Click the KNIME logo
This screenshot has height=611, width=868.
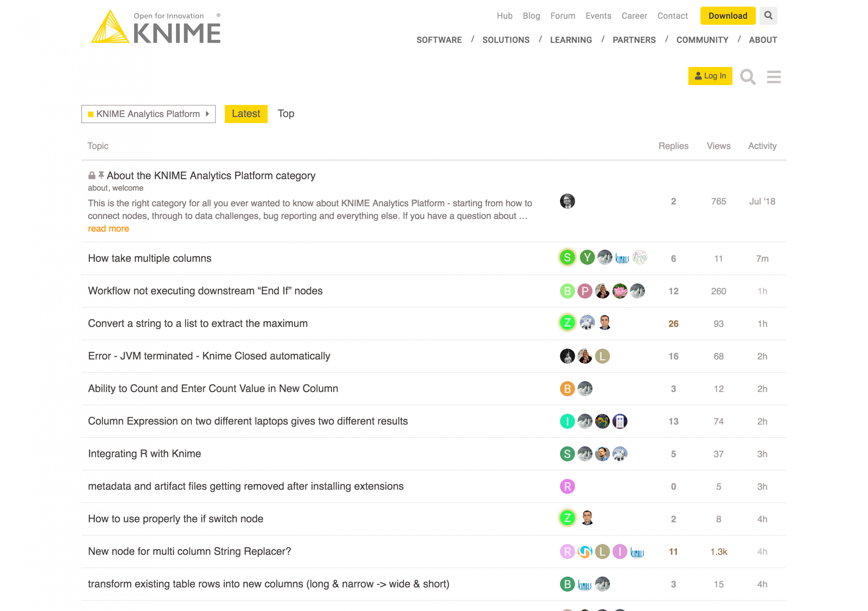(156, 27)
